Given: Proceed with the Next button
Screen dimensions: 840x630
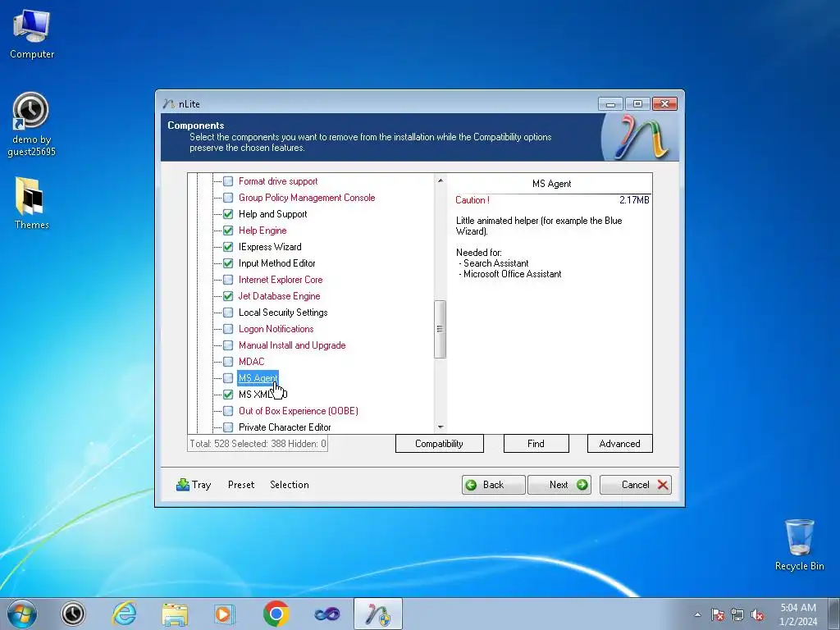Looking at the screenshot, I should [559, 485].
